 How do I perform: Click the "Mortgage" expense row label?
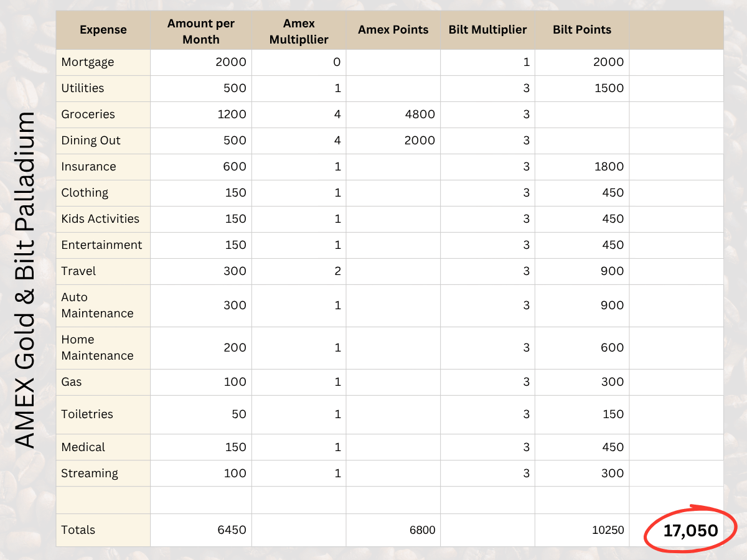pyautogui.click(x=88, y=62)
